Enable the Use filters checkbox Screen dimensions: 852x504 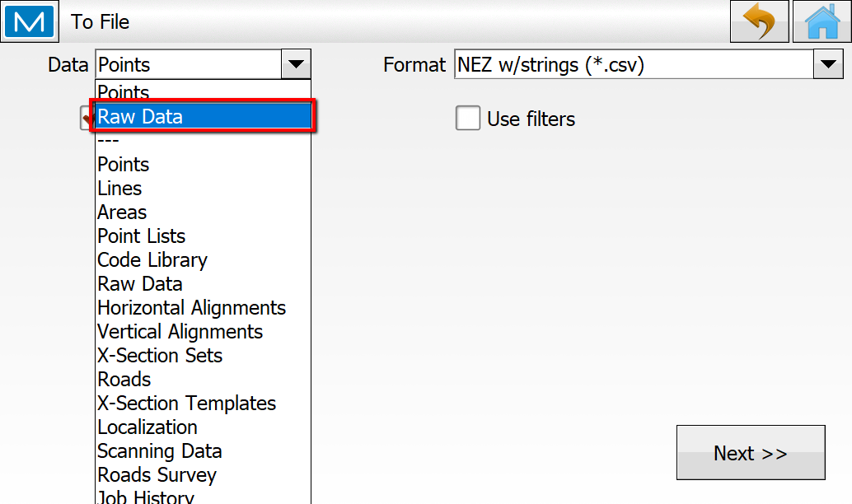pyautogui.click(x=468, y=119)
